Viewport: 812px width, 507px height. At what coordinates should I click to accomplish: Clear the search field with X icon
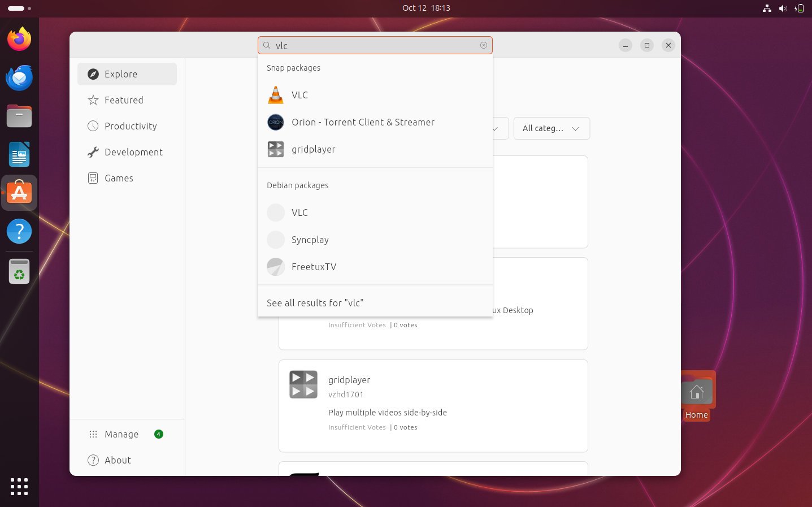point(484,45)
